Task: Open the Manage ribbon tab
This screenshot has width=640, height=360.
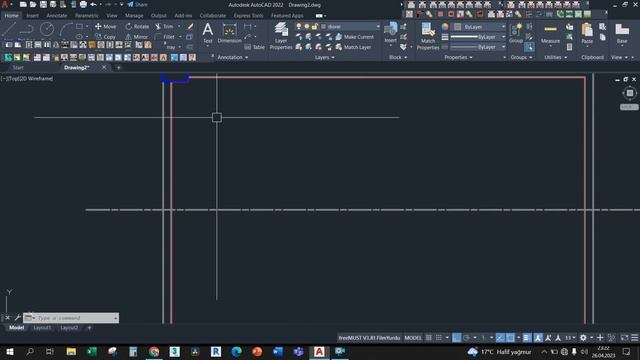Action: [x=134, y=16]
